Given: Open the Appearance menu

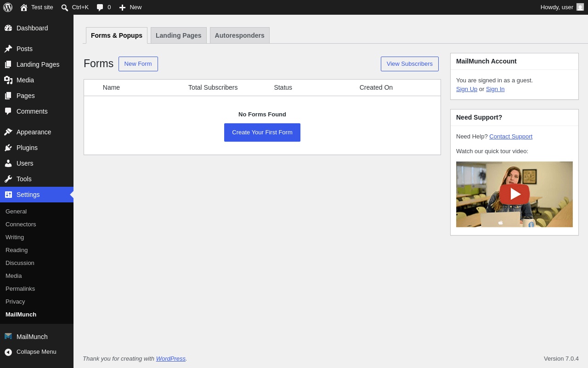Looking at the screenshot, I should 37,132.
